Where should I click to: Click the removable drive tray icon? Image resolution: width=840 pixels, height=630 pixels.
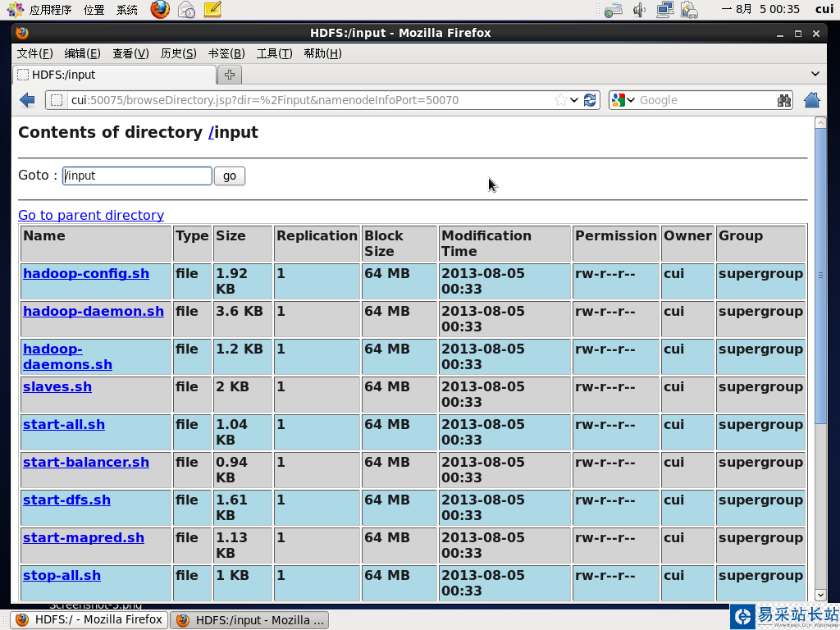(614, 10)
